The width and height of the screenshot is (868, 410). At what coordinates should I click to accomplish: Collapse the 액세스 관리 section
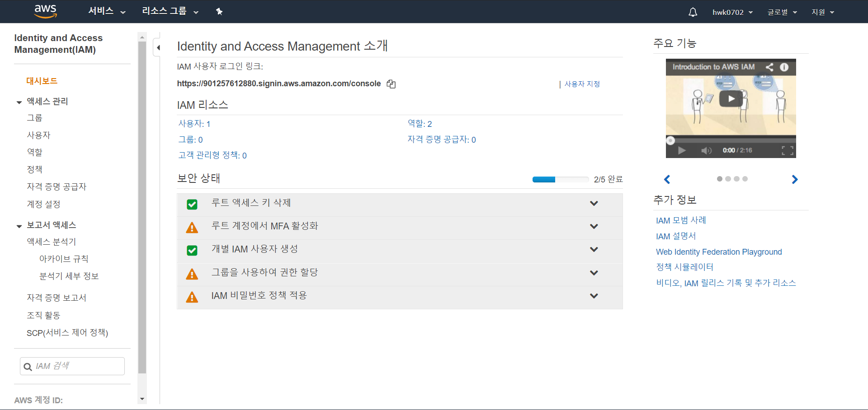(x=19, y=102)
